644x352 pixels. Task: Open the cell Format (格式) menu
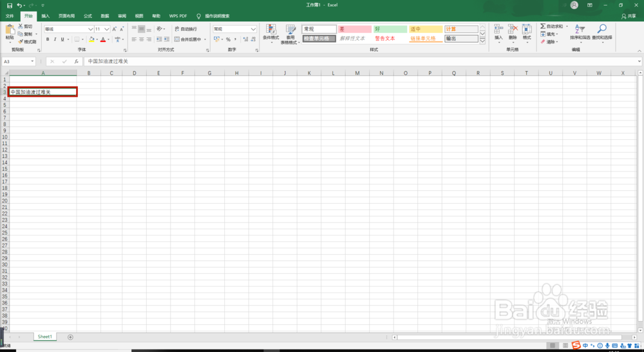coord(527,32)
